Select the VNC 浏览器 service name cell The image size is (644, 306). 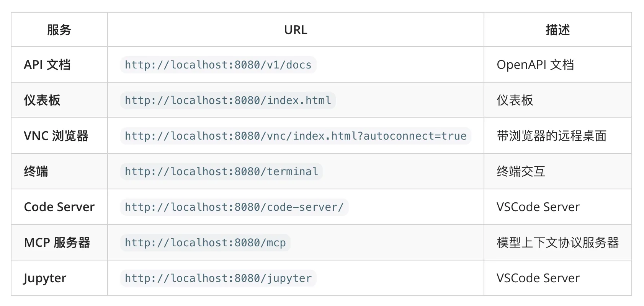pos(56,136)
